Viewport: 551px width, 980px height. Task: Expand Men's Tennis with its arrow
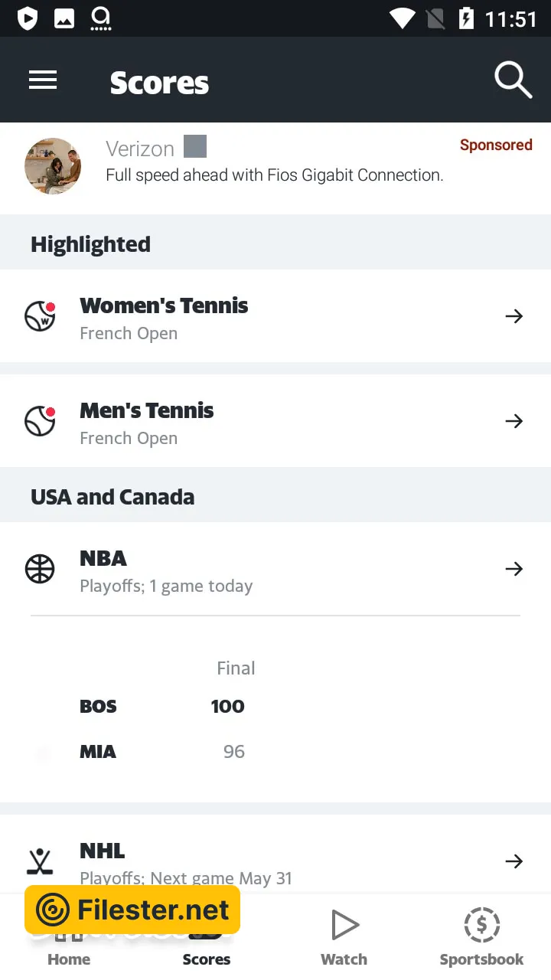tap(514, 421)
